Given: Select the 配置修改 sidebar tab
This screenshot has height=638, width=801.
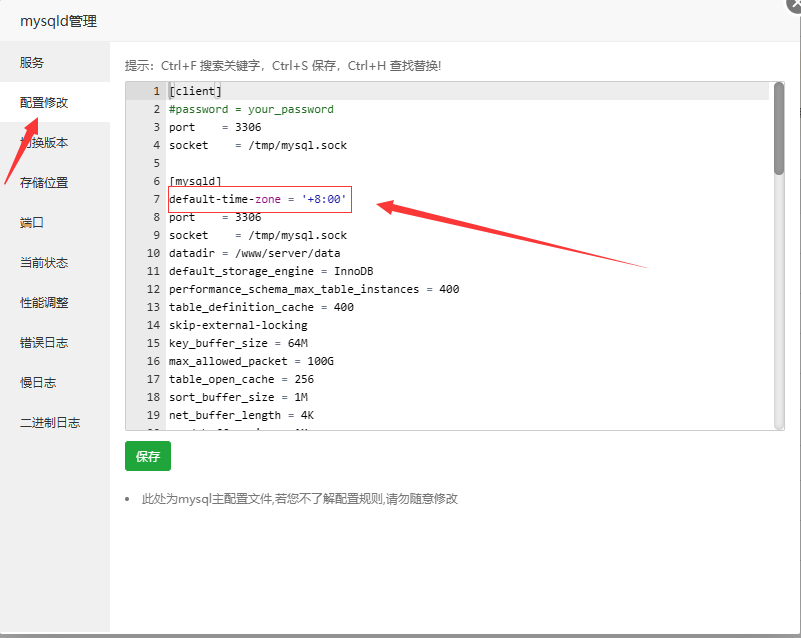Looking at the screenshot, I should [55, 102].
